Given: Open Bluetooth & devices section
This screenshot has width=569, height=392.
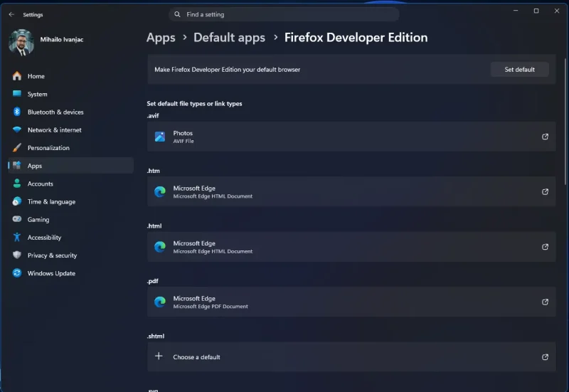Looking at the screenshot, I should pyautogui.click(x=70, y=112).
